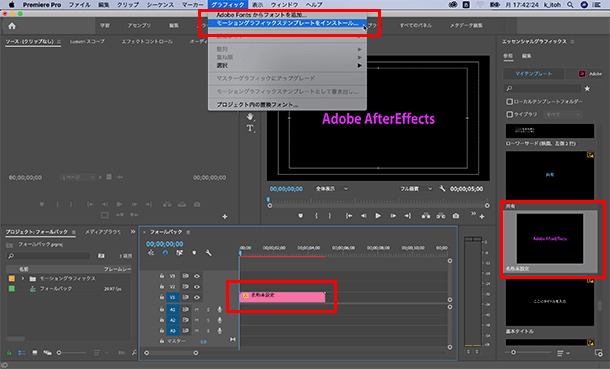Filter favorites with the star icon

[x=587, y=89]
